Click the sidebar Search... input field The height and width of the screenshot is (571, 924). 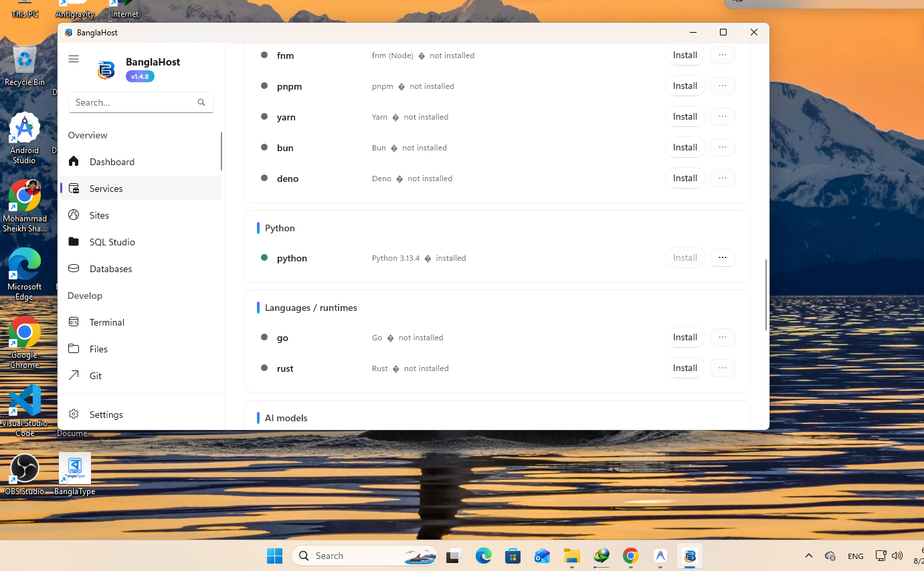click(141, 102)
